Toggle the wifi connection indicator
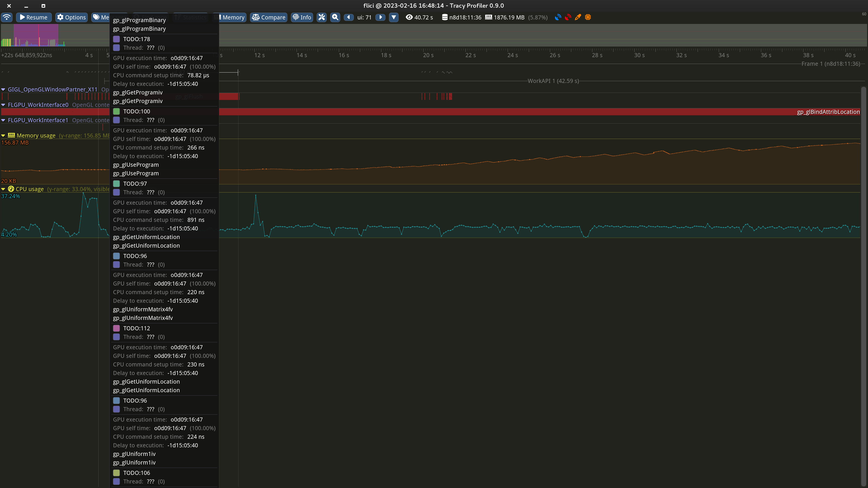This screenshot has height=488, width=868. [7, 17]
